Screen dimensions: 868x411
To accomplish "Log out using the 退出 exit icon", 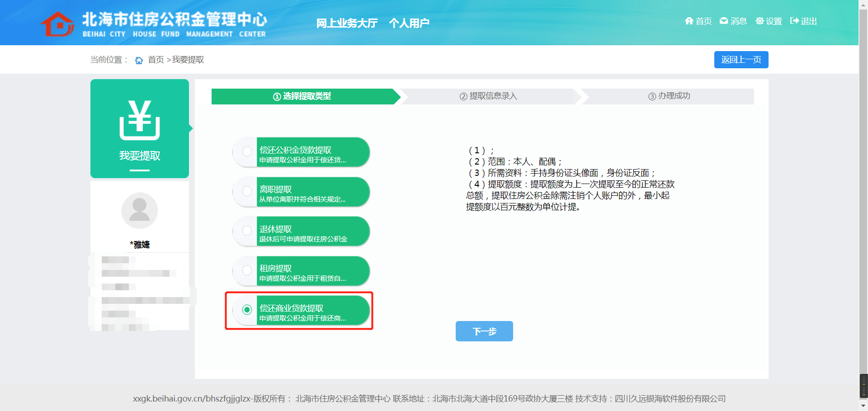I will click(794, 21).
